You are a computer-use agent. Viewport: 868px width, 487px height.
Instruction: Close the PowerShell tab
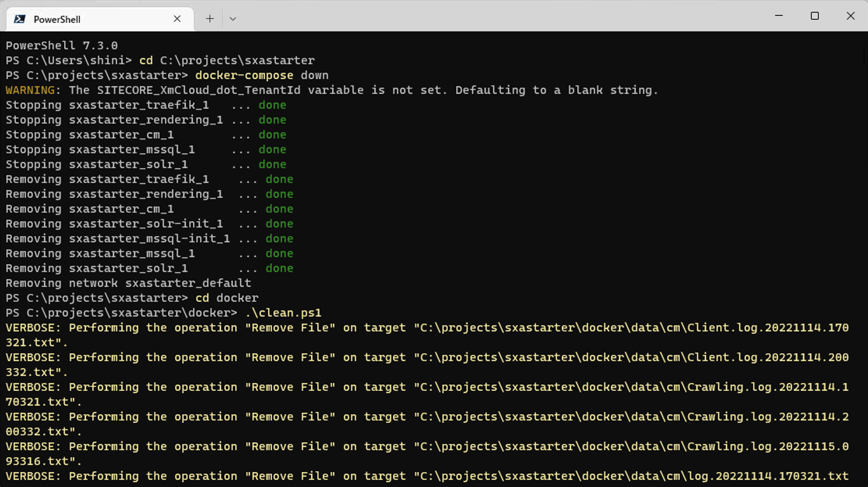click(177, 19)
